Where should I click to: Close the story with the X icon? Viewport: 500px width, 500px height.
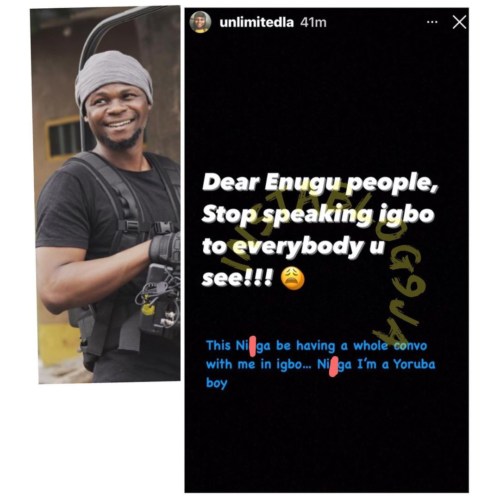tap(459, 22)
